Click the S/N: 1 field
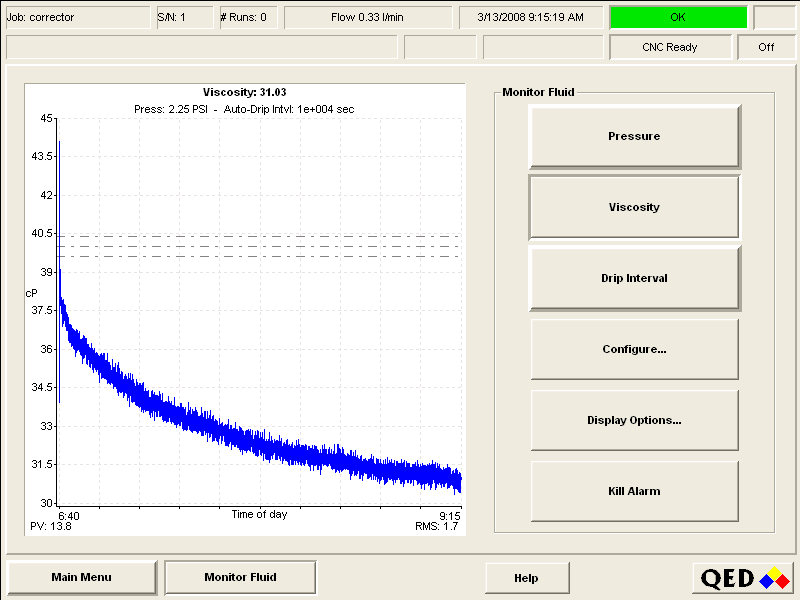Screen dimensions: 800x600 (x=183, y=17)
